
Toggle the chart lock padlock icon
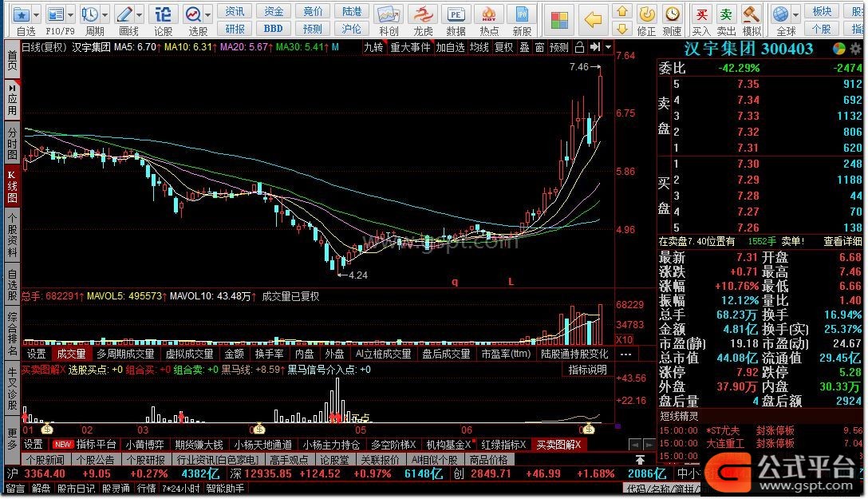[x=579, y=48]
